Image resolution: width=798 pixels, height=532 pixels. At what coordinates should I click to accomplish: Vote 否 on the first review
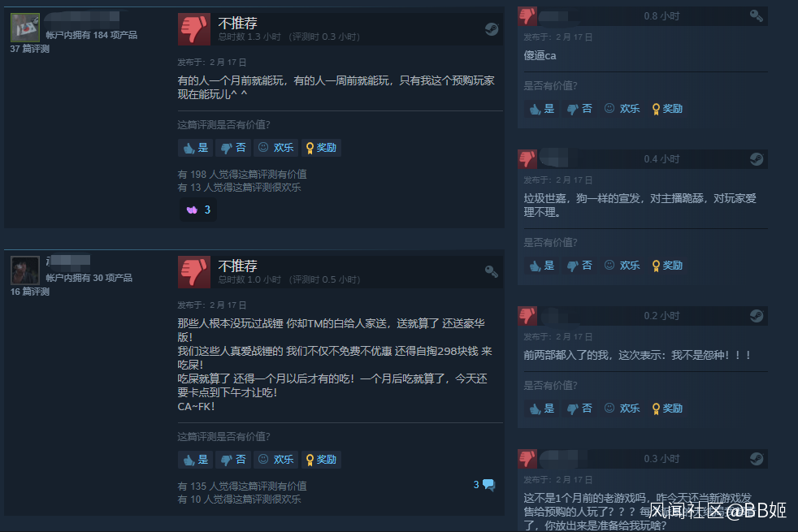233,148
